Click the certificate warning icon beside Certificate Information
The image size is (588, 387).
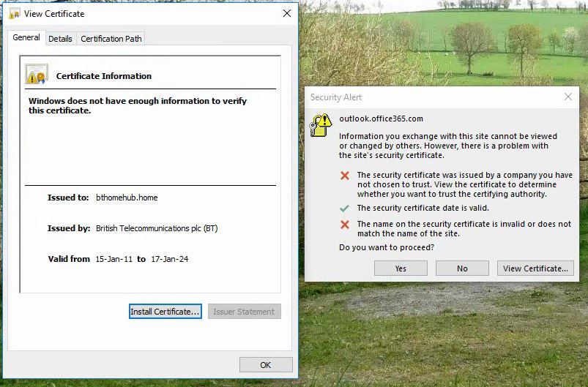point(37,74)
